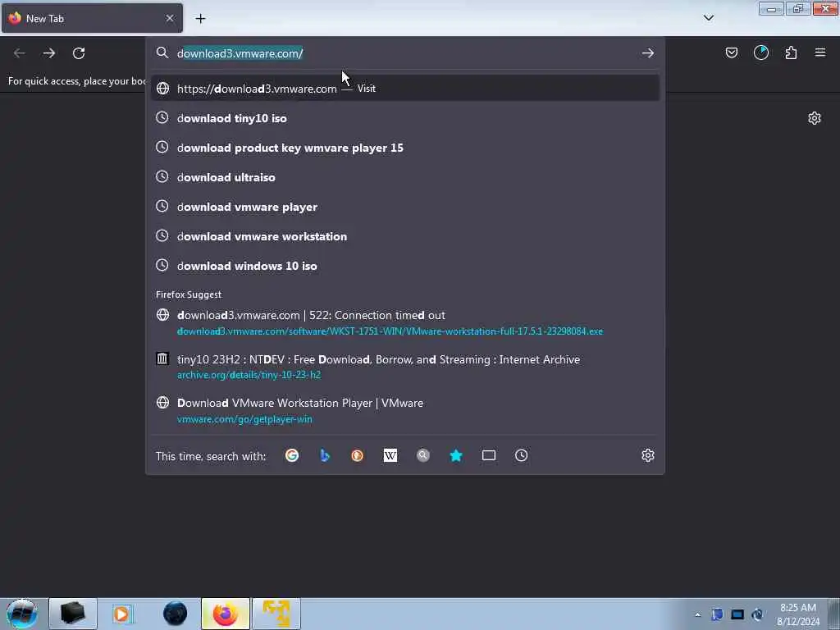Pick suggestion downlaod tiny10 iso

click(405, 118)
